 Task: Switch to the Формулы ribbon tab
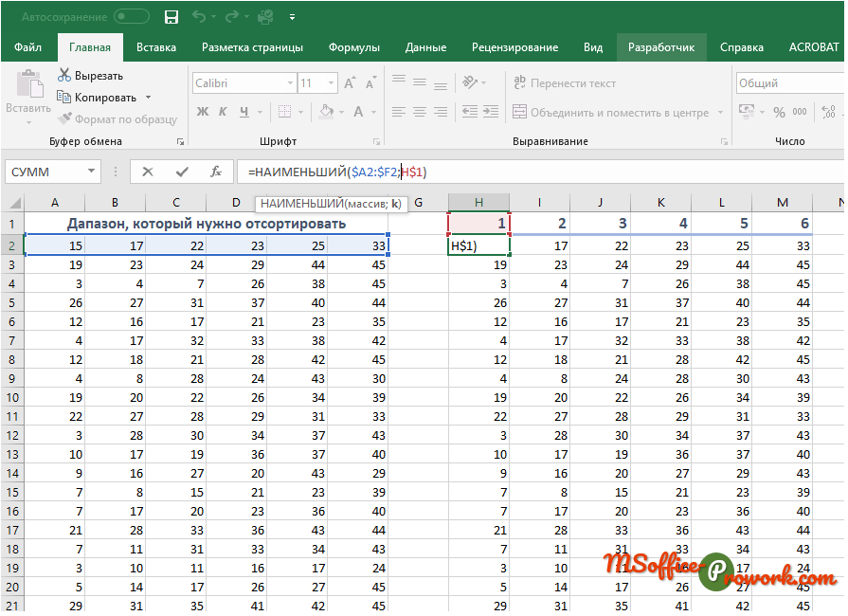[x=353, y=47]
